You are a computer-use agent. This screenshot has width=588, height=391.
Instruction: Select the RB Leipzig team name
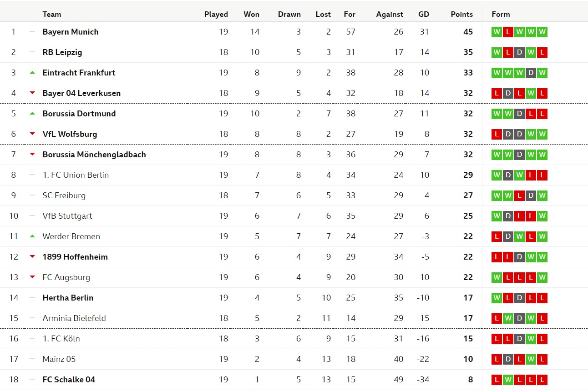coord(62,52)
